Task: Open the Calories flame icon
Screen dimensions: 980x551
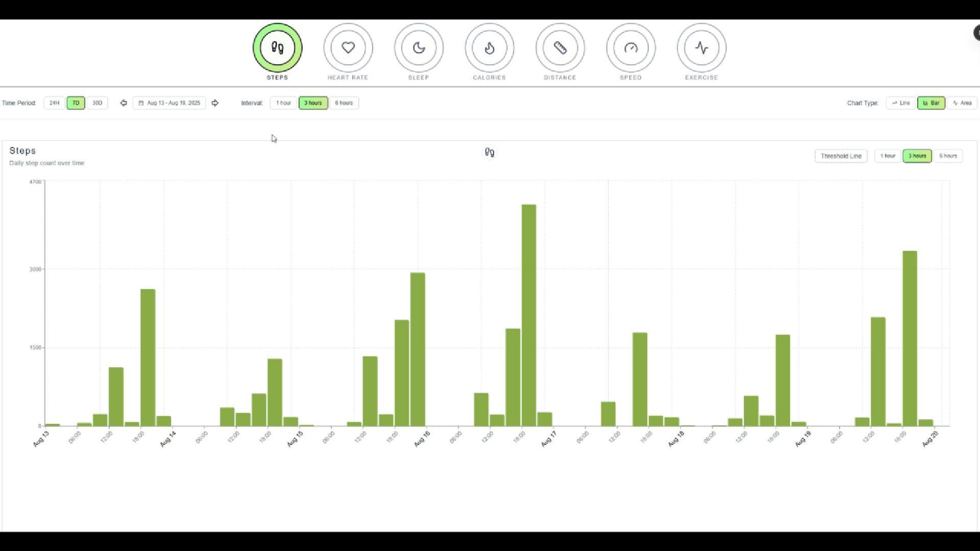Action: [x=489, y=48]
